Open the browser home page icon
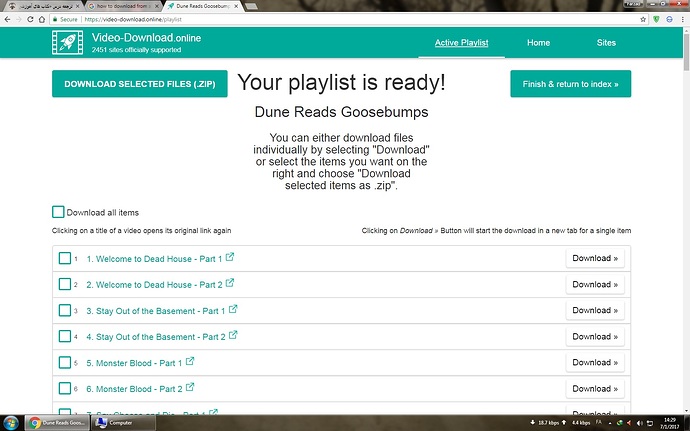690x431 pixels. point(42,19)
